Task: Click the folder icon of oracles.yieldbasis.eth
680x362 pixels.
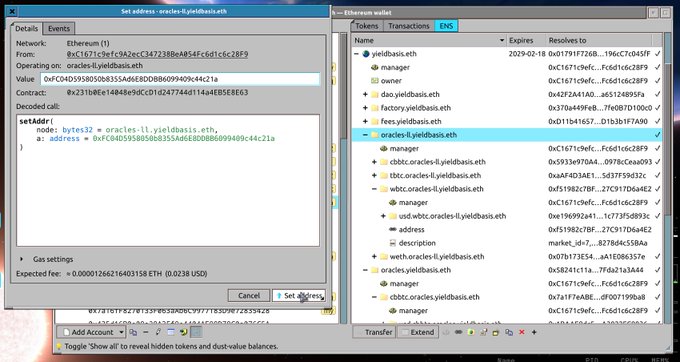Action: [375, 270]
